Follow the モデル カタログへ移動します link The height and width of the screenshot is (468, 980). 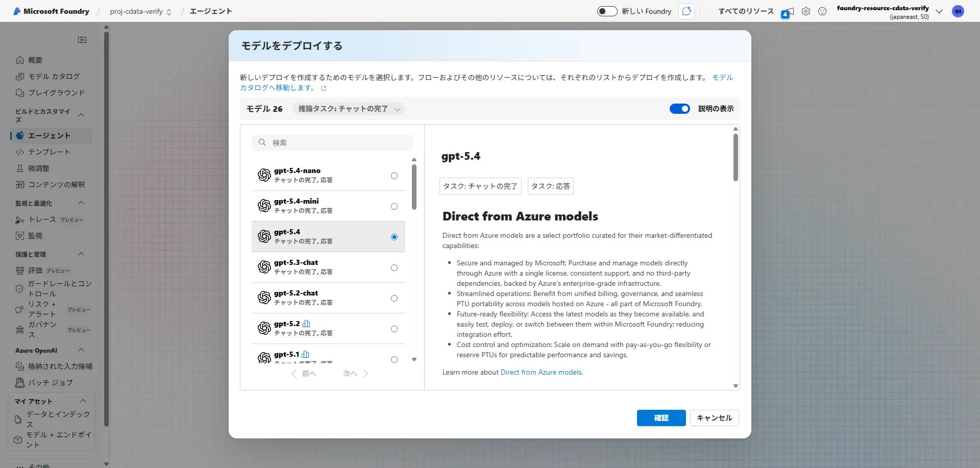coord(277,88)
